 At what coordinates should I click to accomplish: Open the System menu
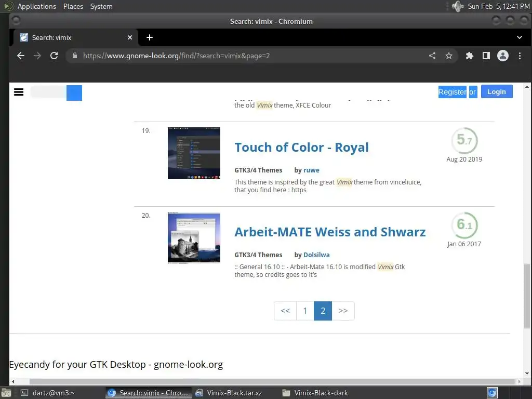coord(101,6)
